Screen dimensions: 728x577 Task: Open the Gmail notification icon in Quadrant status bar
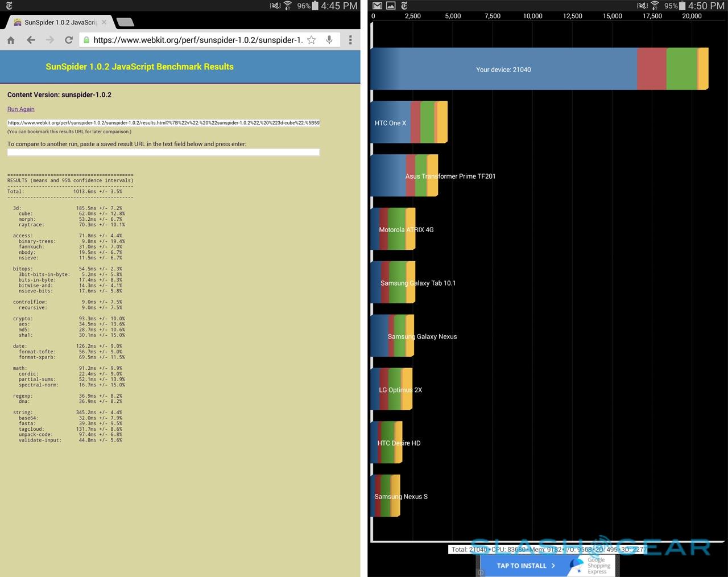point(377,6)
